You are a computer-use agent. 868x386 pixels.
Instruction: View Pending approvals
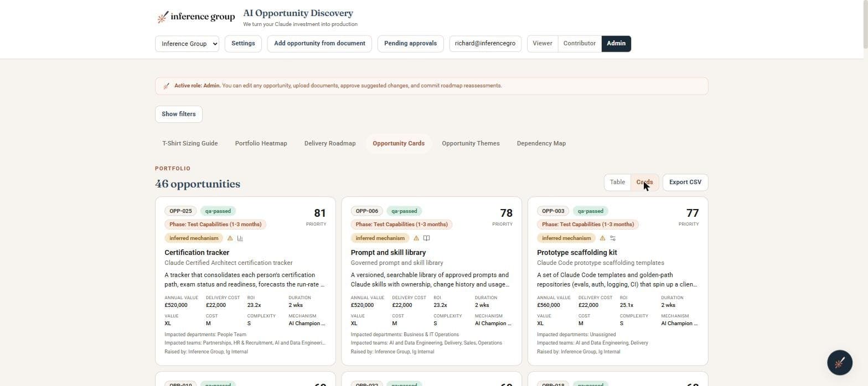click(410, 44)
